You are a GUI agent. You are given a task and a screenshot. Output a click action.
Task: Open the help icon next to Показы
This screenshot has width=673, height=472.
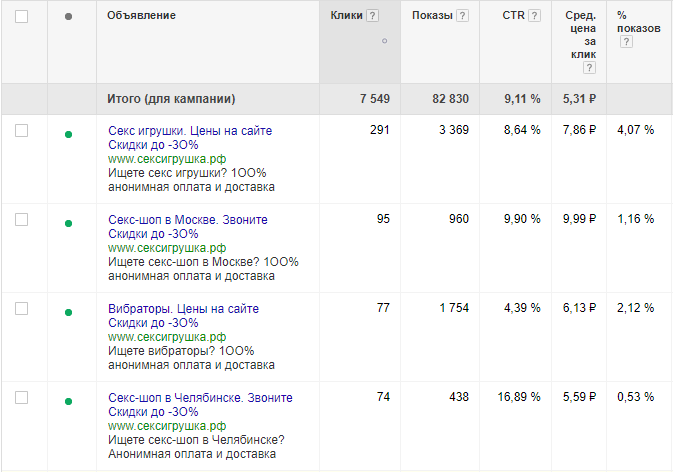tap(462, 16)
